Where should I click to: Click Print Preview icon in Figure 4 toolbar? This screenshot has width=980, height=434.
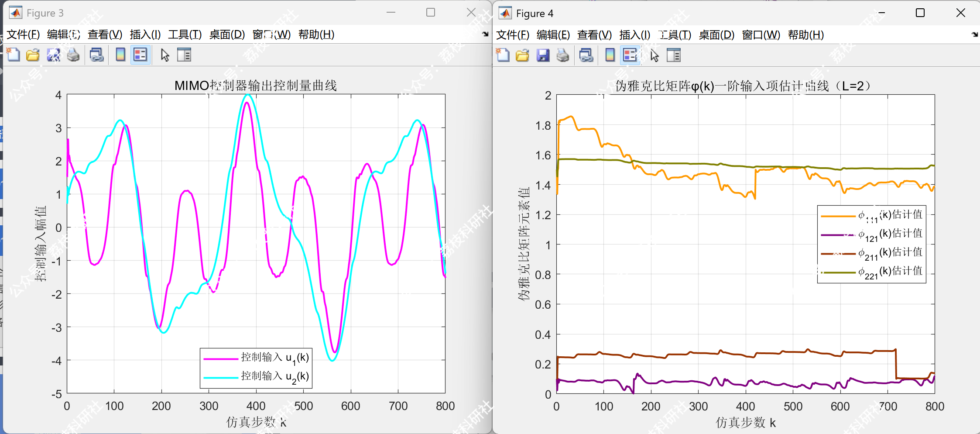[586, 55]
